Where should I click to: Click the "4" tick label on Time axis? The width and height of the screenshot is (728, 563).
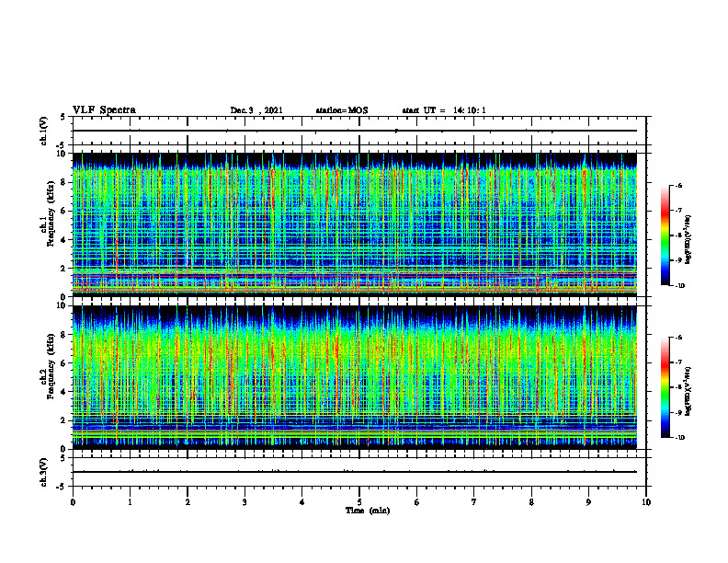tap(302, 502)
